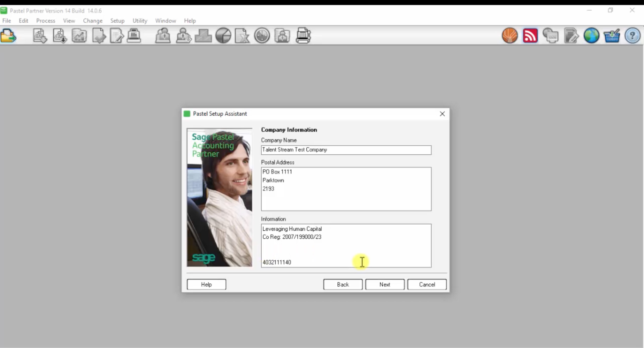The width and height of the screenshot is (644, 348).
Task: Click the orange tree logo icon
Action: (510, 36)
